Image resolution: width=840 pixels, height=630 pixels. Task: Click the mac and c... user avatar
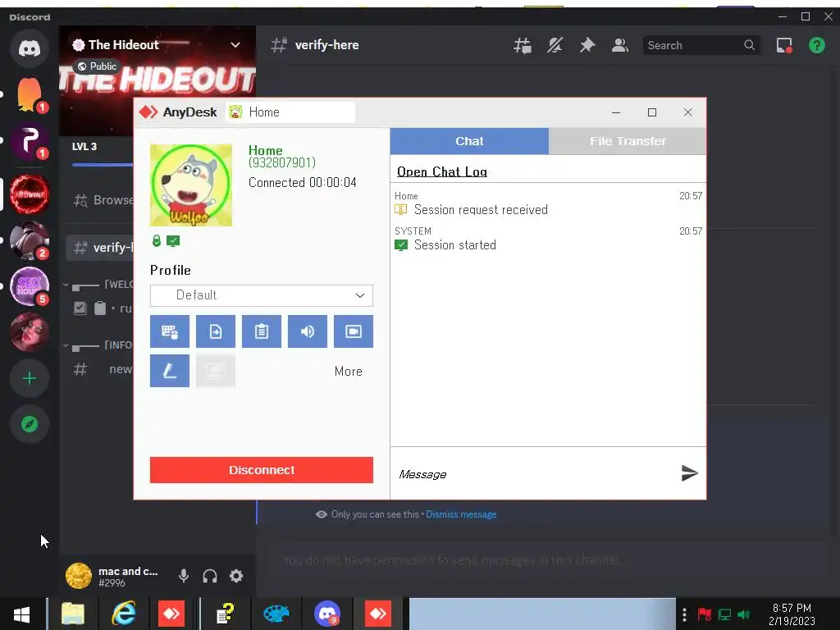pos(78,576)
